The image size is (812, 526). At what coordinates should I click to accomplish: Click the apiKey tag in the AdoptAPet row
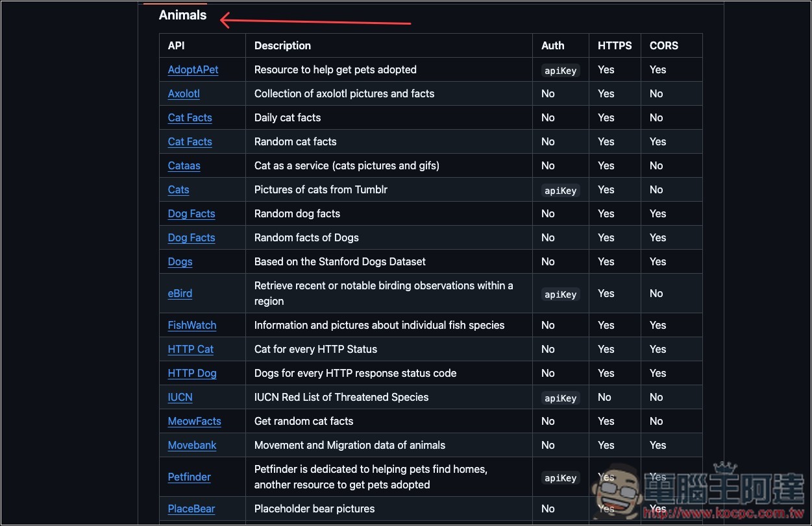(x=561, y=71)
